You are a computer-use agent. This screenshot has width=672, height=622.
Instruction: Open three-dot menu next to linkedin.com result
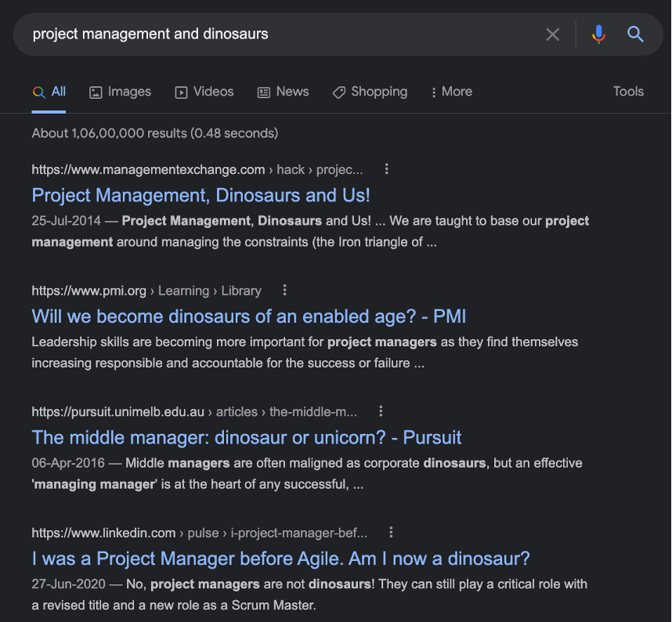click(x=391, y=533)
